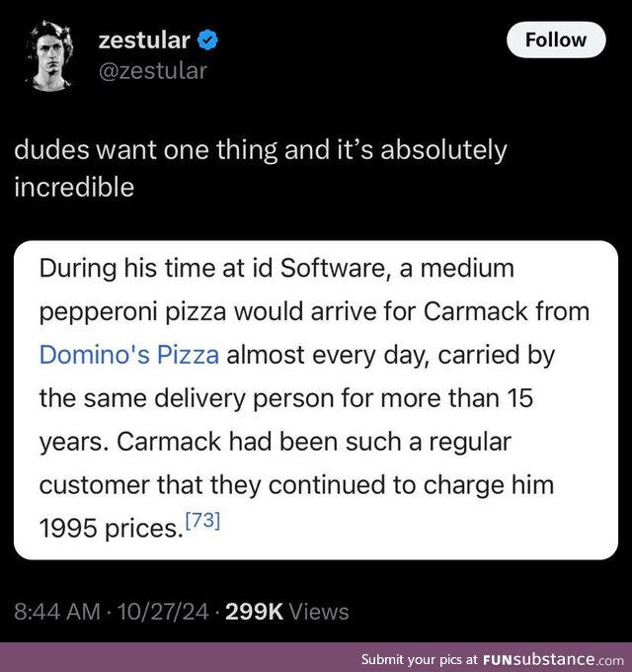Screen dimensions: 632x672
Task: Click the blue verified badge icon
Action: (209, 40)
